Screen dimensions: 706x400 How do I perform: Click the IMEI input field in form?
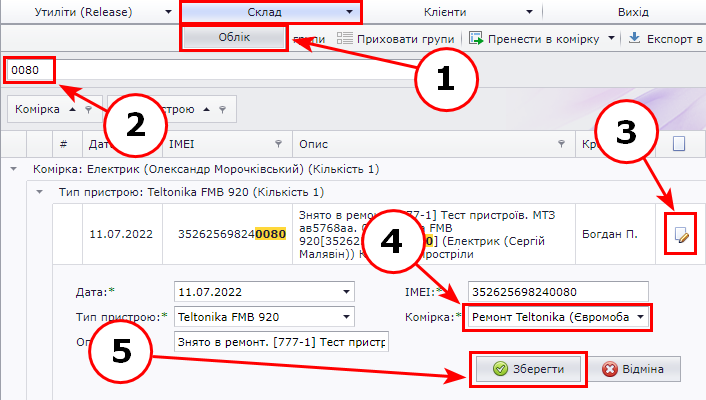point(558,292)
